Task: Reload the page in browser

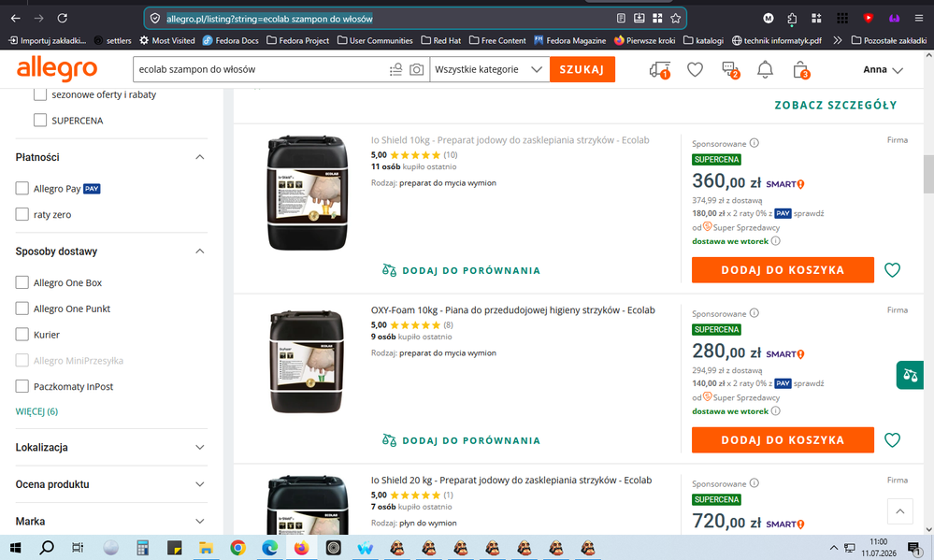Action: coord(63,19)
